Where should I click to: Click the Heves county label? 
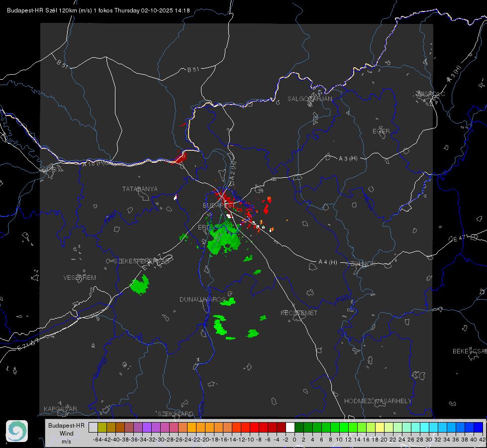(368, 202)
